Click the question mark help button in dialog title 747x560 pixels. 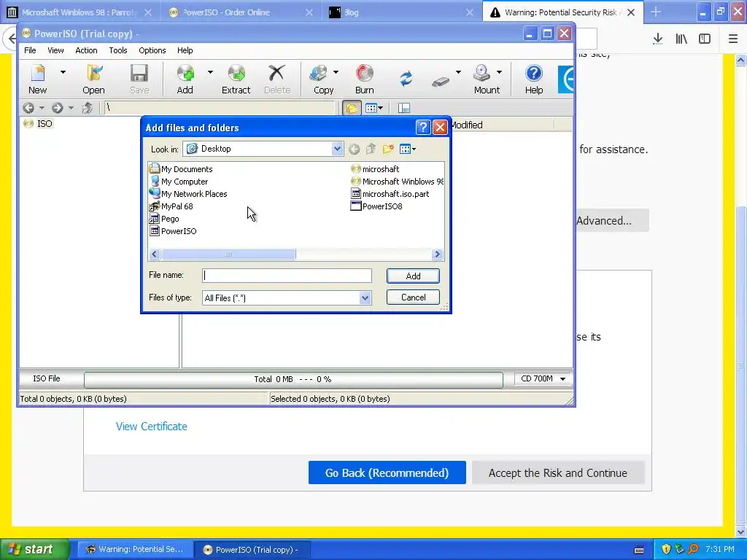[x=423, y=128]
